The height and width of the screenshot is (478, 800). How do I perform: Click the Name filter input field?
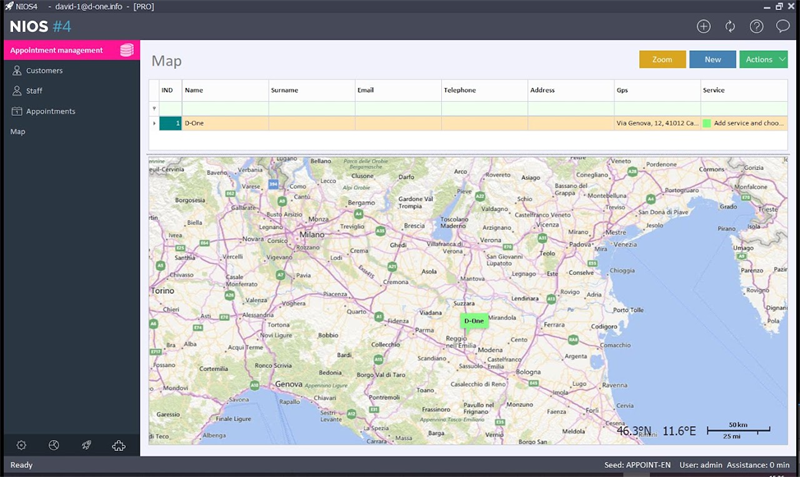click(225, 108)
